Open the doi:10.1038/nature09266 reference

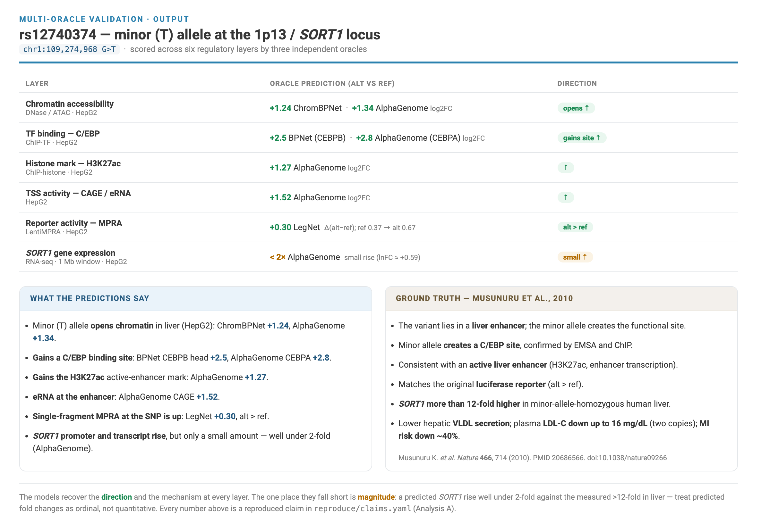[627, 458]
